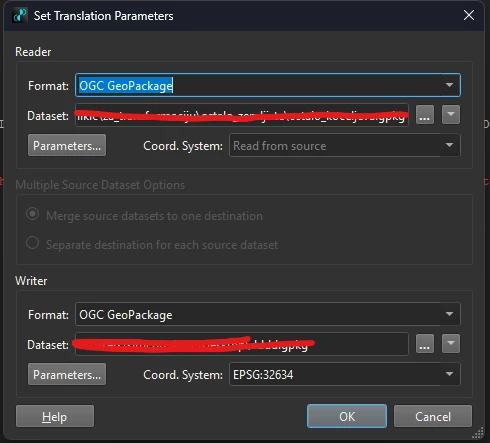Image resolution: width=490 pixels, height=443 pixels.
Task: Click inside the Writer Dataset path field
Action: pos(242,344)
